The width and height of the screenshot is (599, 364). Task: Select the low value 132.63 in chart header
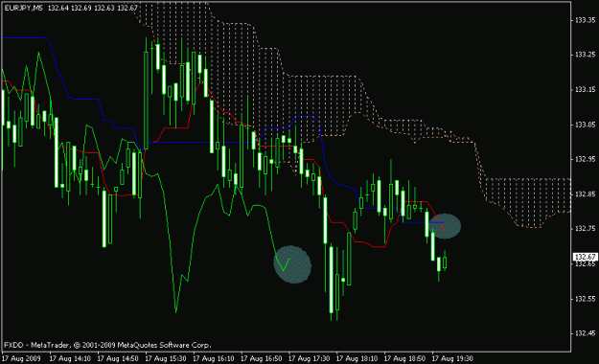(104, 8)
